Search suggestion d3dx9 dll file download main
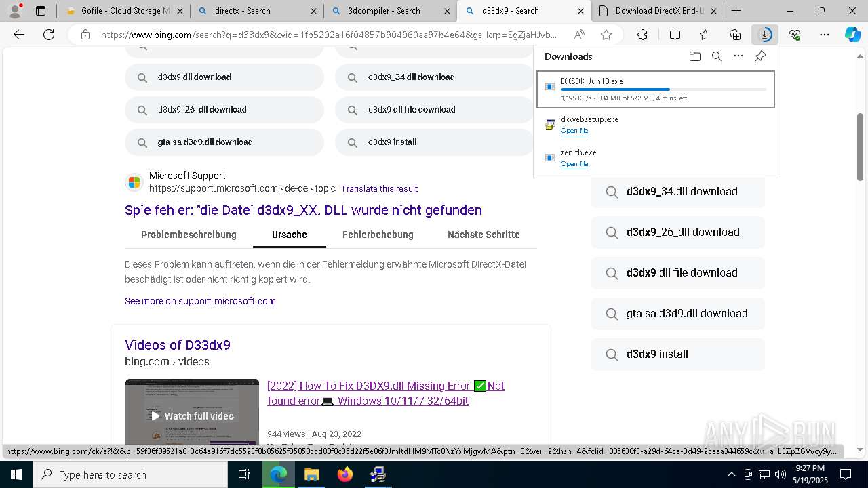868x488 pixels. [434, 110]
